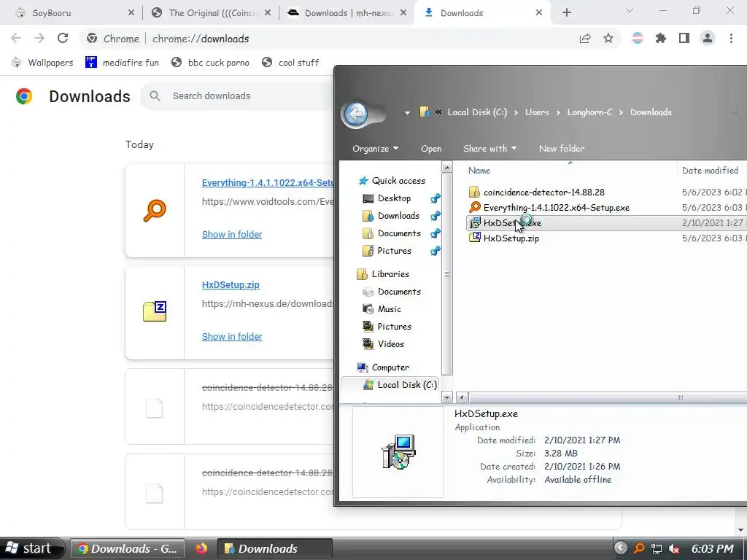
Task: Toggle the Chrome side panel icon
Action: click(x=684, y=39)
